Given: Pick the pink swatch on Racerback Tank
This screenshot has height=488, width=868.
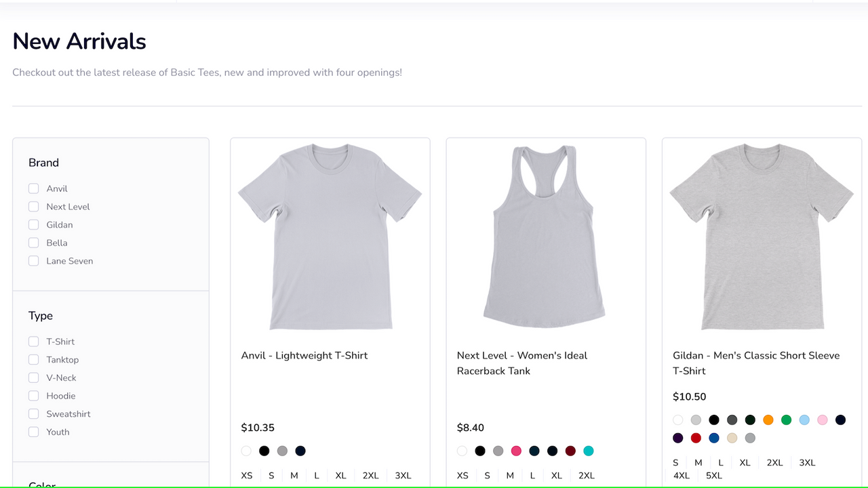Looking at the screenshot, I should pyautogui.click(x=516, y=450).
